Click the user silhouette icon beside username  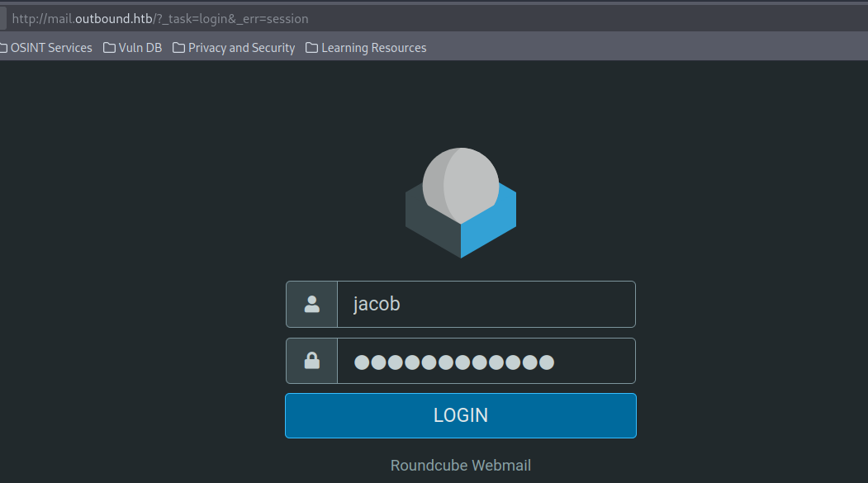pos(312,304)
